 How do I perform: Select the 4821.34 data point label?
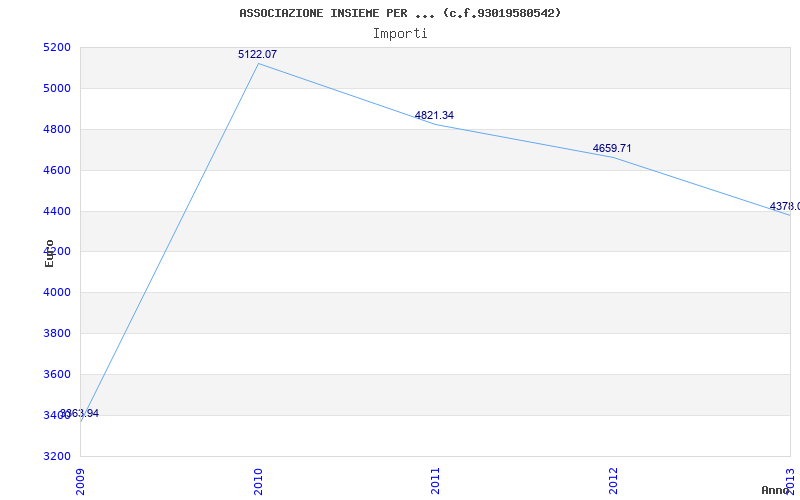(434, 116)
